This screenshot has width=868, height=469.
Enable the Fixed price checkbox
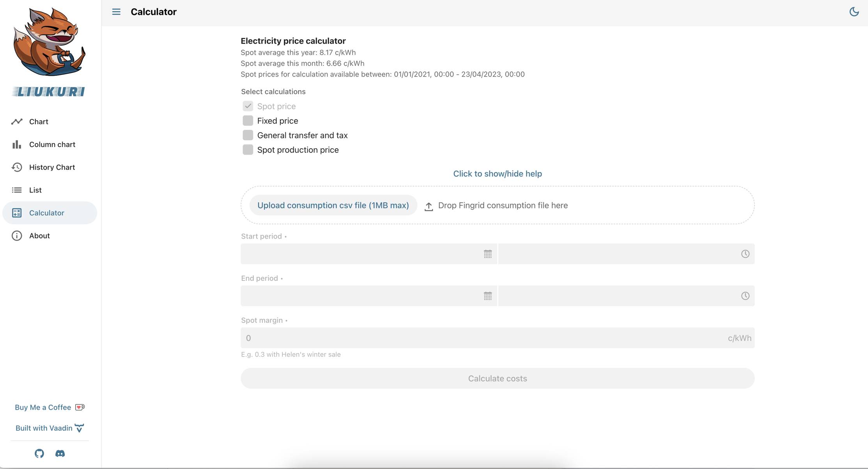248,121
